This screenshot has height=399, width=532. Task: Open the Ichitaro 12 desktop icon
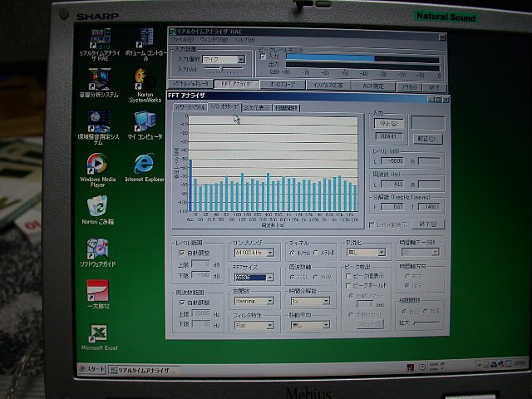[x=97, y=291]
